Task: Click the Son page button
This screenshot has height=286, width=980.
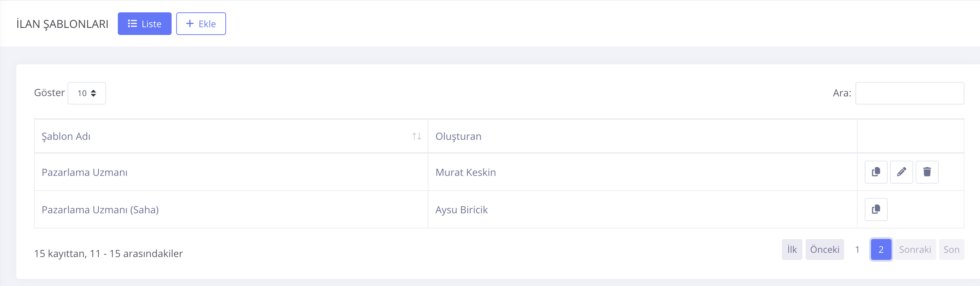Action: pyautogui.click(x=951, y=250)
